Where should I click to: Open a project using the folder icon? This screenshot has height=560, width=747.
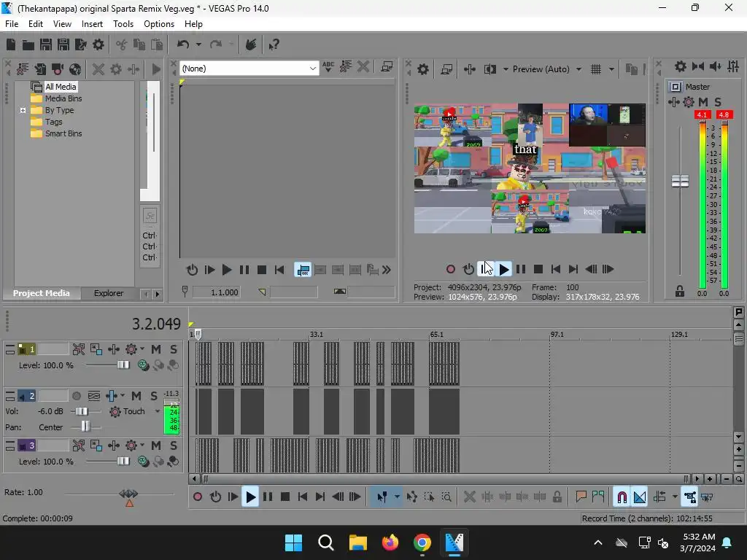28,44
